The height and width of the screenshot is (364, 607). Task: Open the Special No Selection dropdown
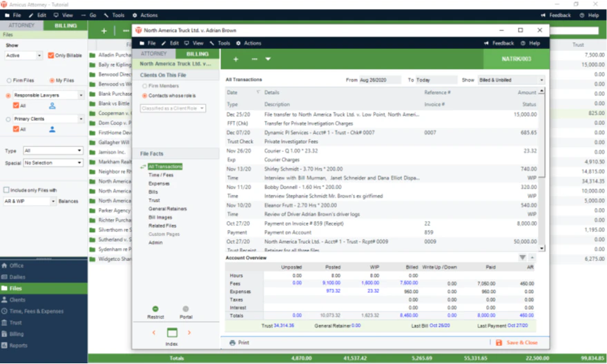[53, 163]
